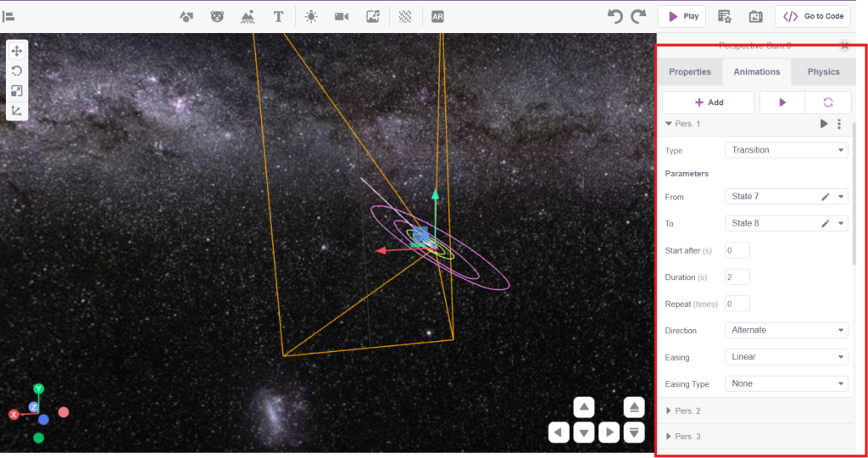The image size is (868, 458).
Task: Click the Undo arrow
Action: click(x=615, y=16)
